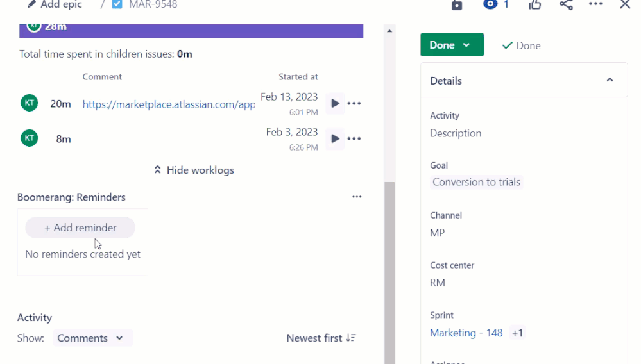
Task: Open the Show Comments dropdown
Action: 92,338
